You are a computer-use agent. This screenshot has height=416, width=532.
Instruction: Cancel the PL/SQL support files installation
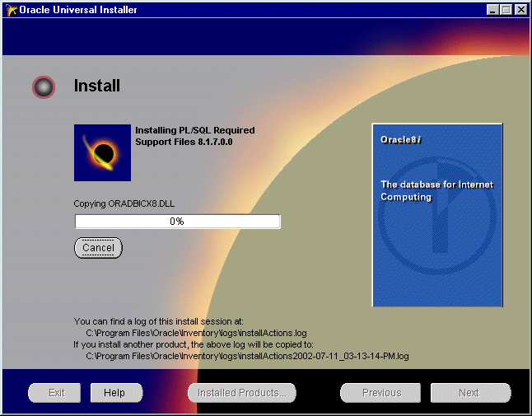(98, 248)
